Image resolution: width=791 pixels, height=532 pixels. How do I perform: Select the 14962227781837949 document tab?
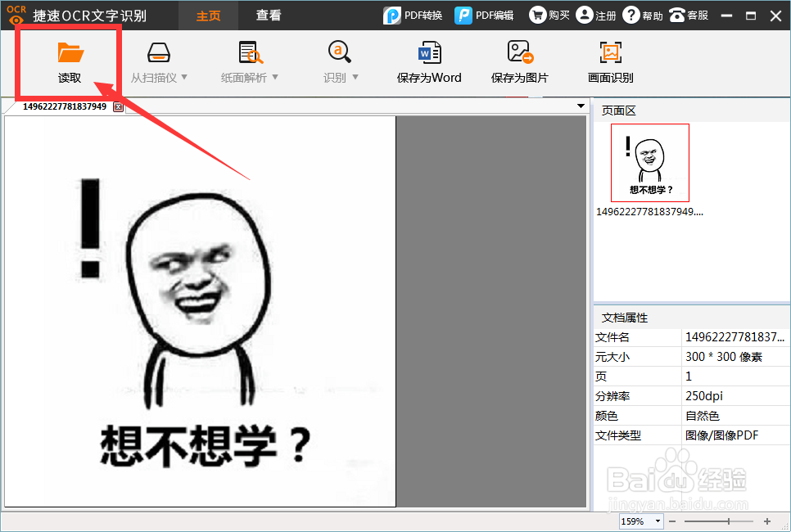pos(64,106)
